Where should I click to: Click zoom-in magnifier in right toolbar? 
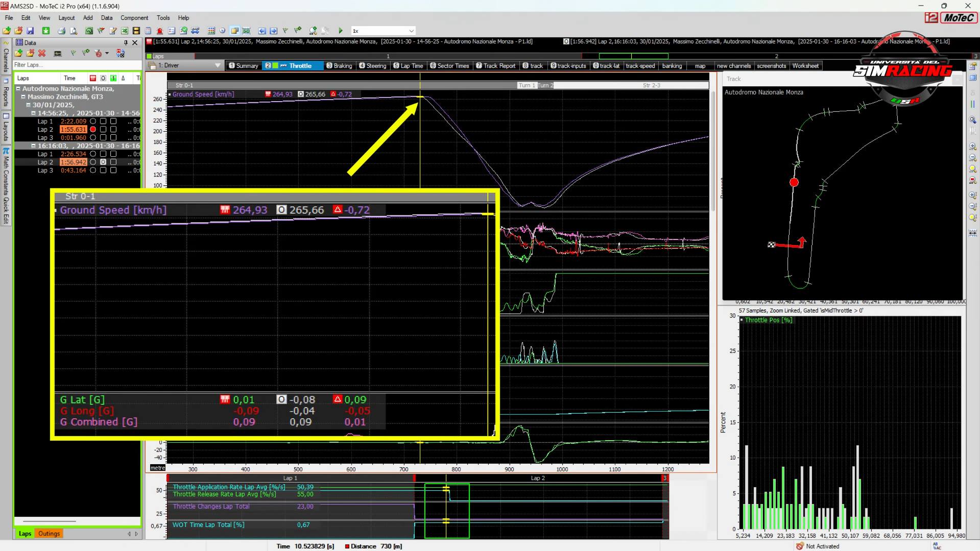[972, 147]
